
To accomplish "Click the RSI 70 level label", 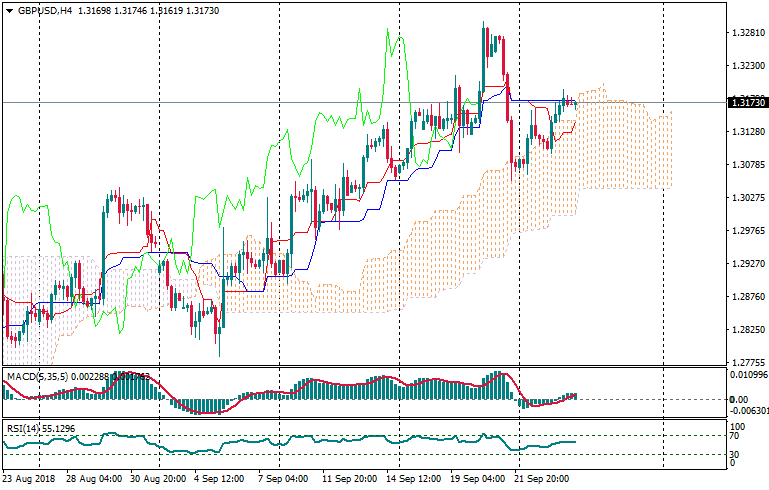I will (x=734, y=436).
